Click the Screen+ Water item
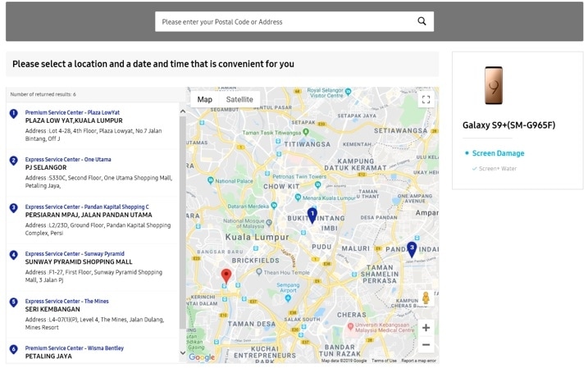 click(x=498, y=169)
